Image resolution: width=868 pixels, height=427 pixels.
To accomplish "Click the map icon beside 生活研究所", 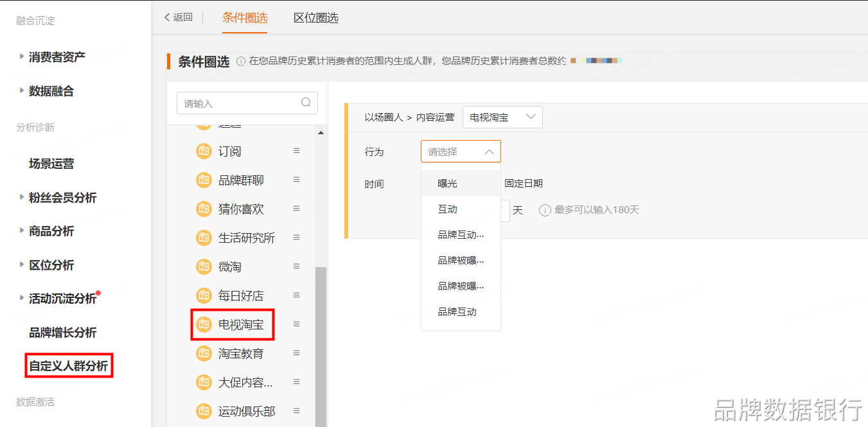I will pyautogui.click(x=204, y=238).
